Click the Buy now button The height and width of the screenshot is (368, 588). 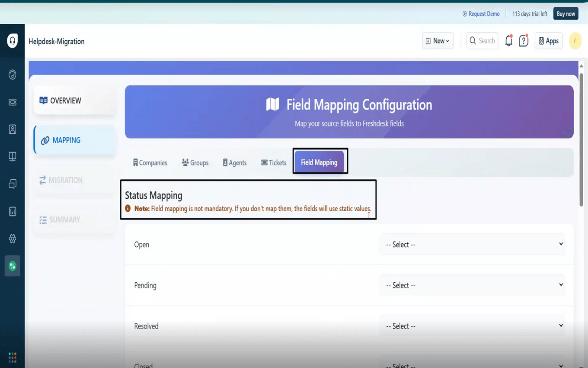click(x=566, y=14)
